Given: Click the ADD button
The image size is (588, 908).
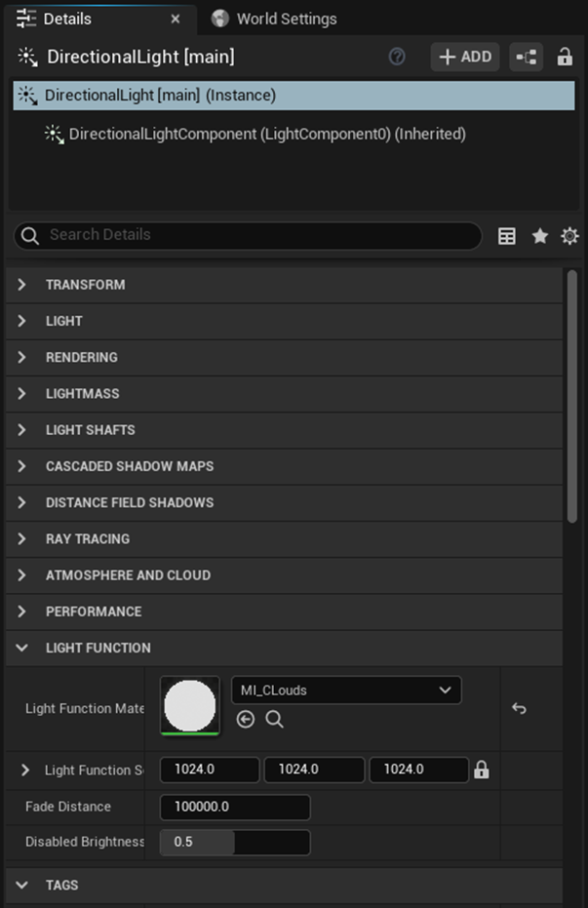Looking at the screenshot, I should pyautogui.click(x=465, y=57).
